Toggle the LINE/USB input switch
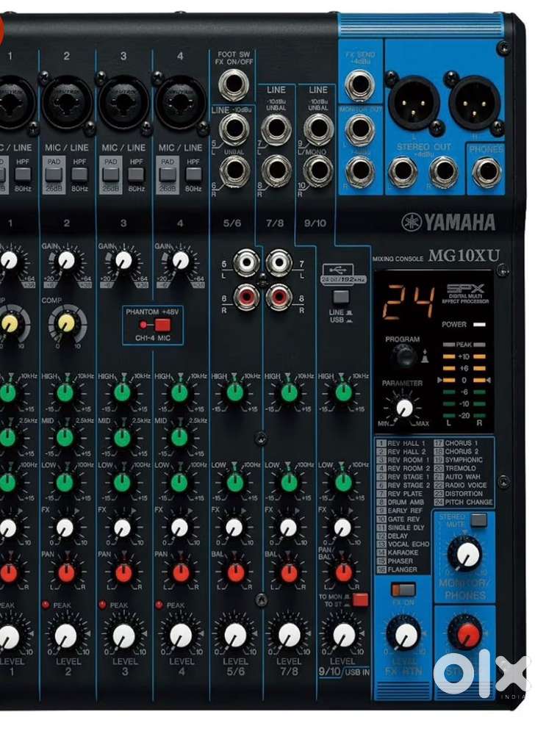The width and height of the screenshot is (560, 734). click(x=340, y=298)
